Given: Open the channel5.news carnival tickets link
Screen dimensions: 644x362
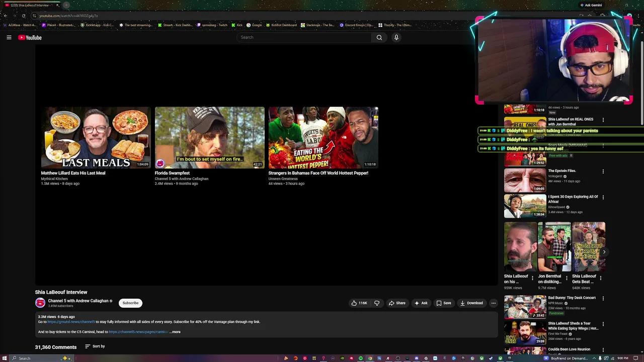Looking at the screenshot, I should 138,332.
